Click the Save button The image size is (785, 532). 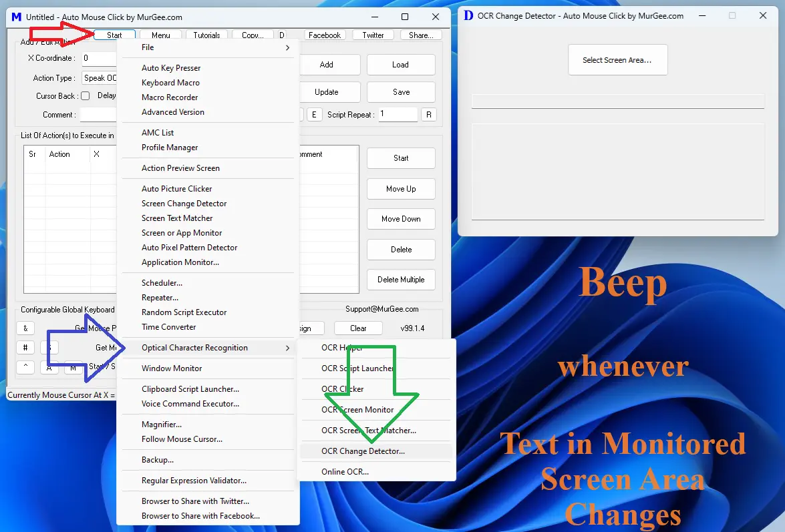click(x=401, y=92)
